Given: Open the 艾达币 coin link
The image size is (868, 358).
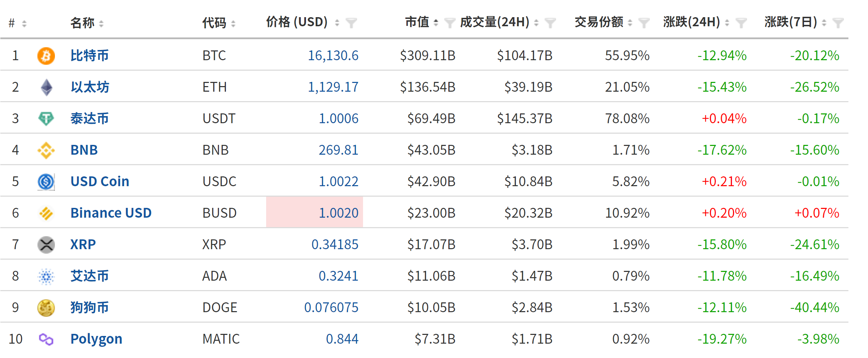Looking at the screenshot, I should click(90, 276).
